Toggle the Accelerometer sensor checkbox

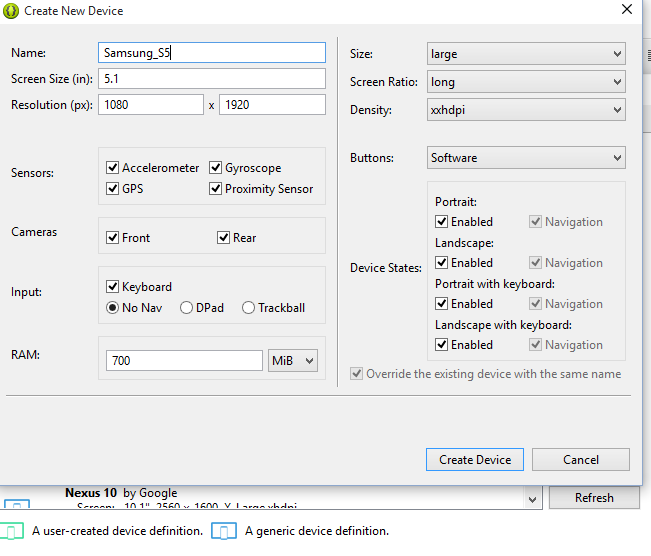tap(113, 168)
